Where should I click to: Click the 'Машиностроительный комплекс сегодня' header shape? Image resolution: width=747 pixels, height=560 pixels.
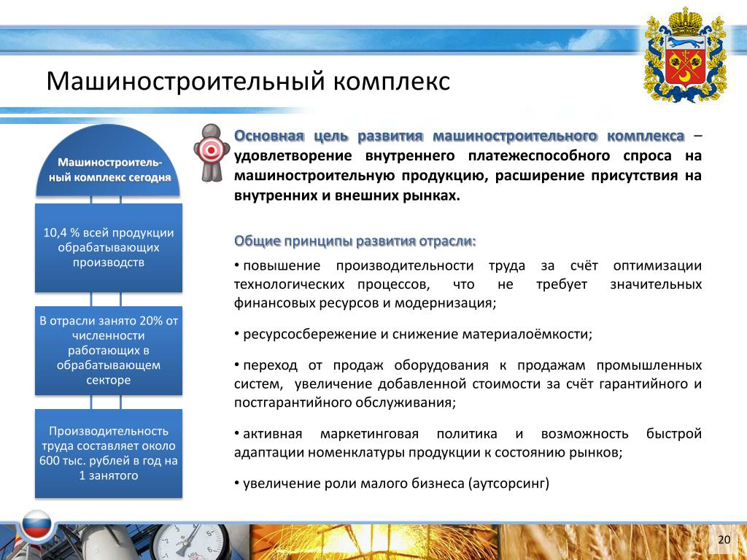[x=109, y=161]
